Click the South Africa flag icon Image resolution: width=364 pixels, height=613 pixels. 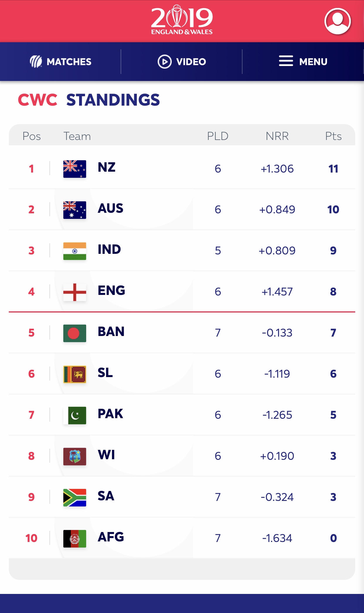[75, 497]
